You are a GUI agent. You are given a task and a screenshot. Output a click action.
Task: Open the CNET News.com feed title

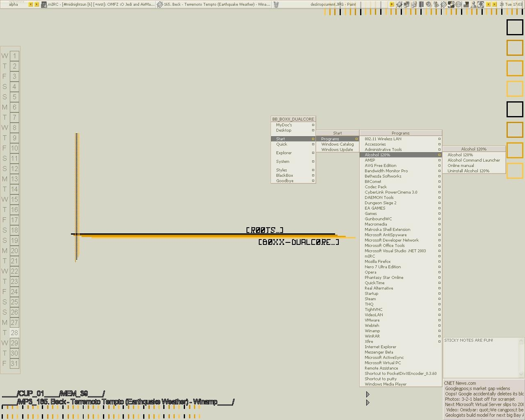coord(460,383)
